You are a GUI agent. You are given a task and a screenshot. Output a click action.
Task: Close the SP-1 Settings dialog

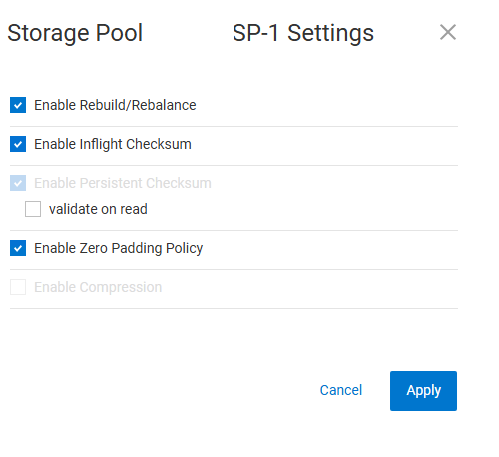tap(448, 32)
